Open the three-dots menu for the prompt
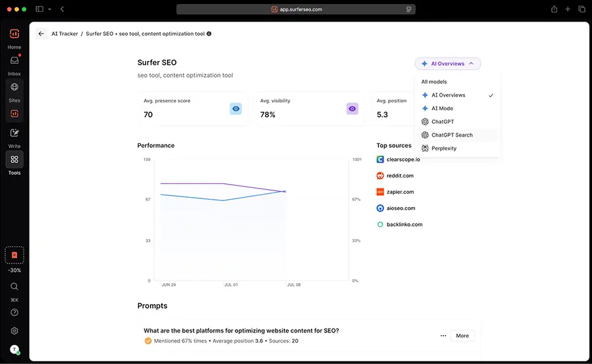Screen dimensions: 592x364 tap(443, 336)
